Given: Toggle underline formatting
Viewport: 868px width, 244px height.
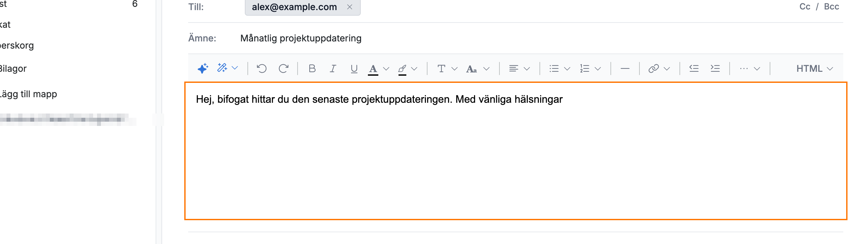Looking at the screenshot, I should 354,69.
